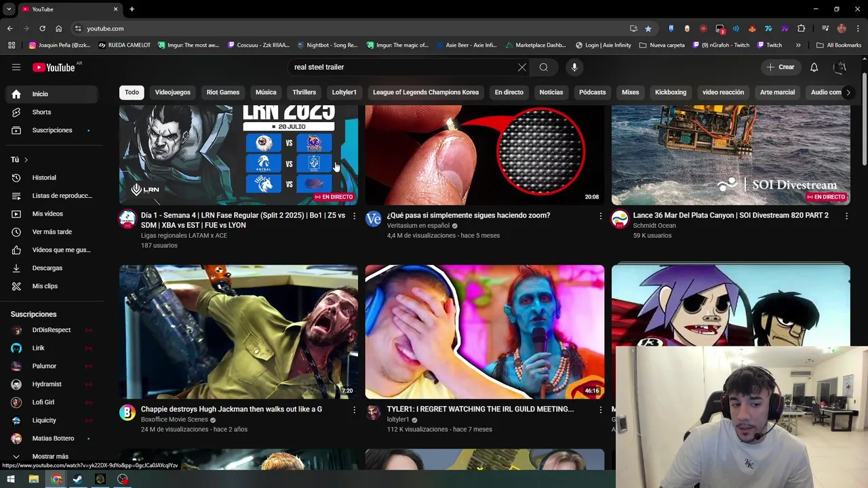Screen dimensions: 868x488
Task: Expand the Tú section chevron
Action: coord(26,160)
